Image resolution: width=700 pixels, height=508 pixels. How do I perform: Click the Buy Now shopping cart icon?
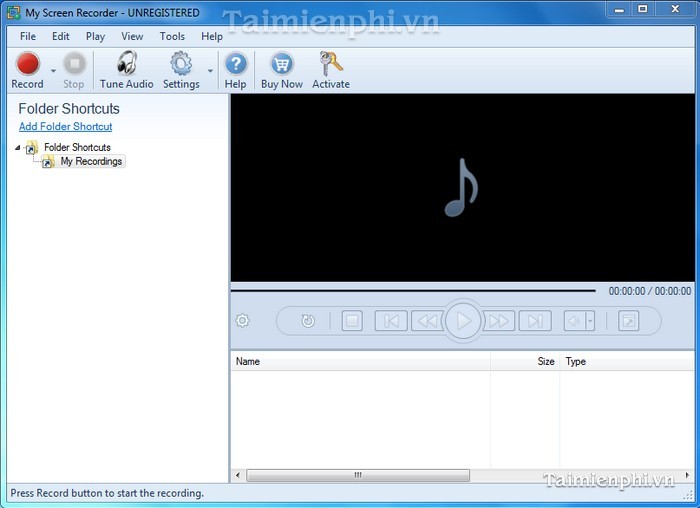point(282,70)
